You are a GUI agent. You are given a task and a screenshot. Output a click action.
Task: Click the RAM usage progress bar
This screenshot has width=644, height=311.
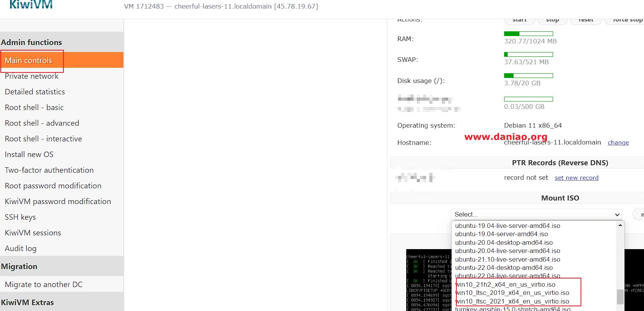(x=528, y=34)
